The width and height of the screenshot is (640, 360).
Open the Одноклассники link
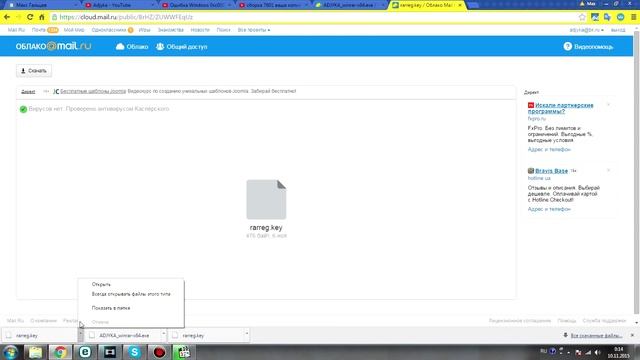pos(109,30)
